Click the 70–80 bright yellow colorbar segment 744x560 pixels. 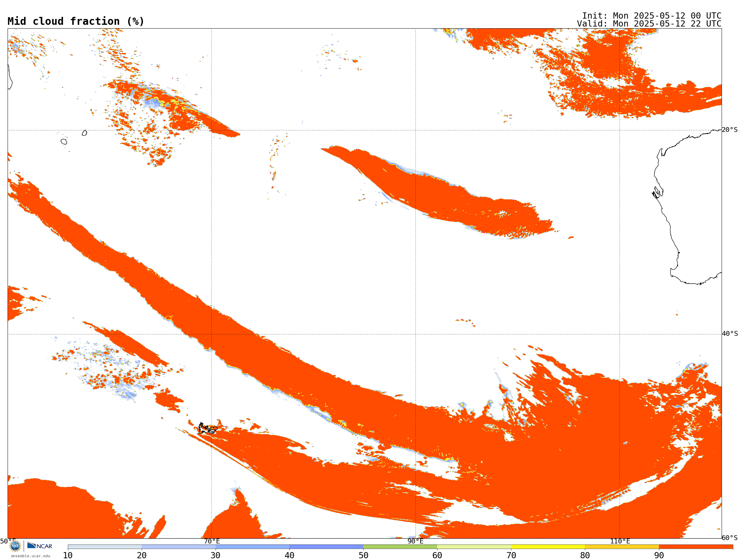pyautogui.click(x=548, y=547)
